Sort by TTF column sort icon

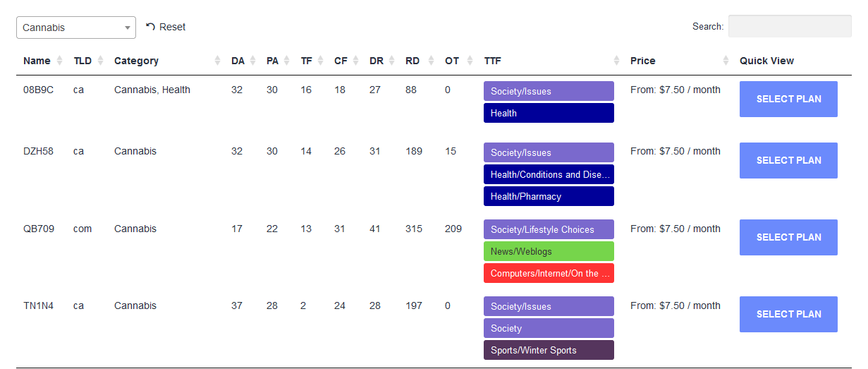point(616,61)
